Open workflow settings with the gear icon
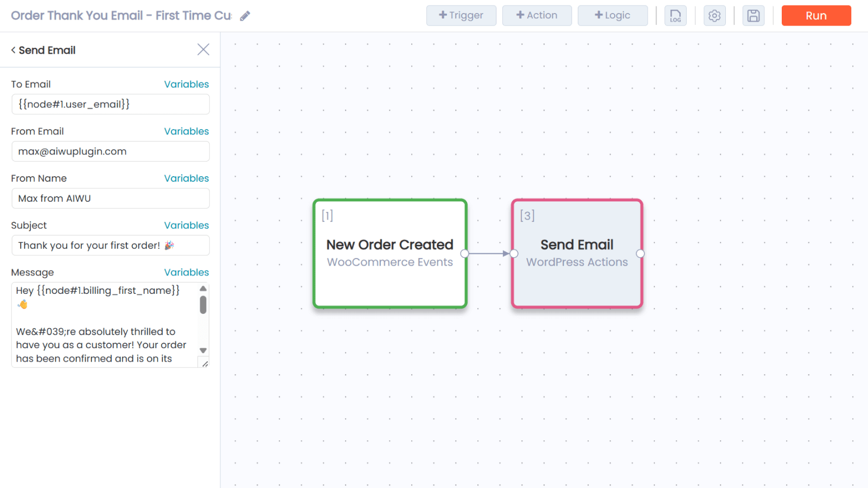The height and width of the screenshot is (488, 868). pos(714,16)
